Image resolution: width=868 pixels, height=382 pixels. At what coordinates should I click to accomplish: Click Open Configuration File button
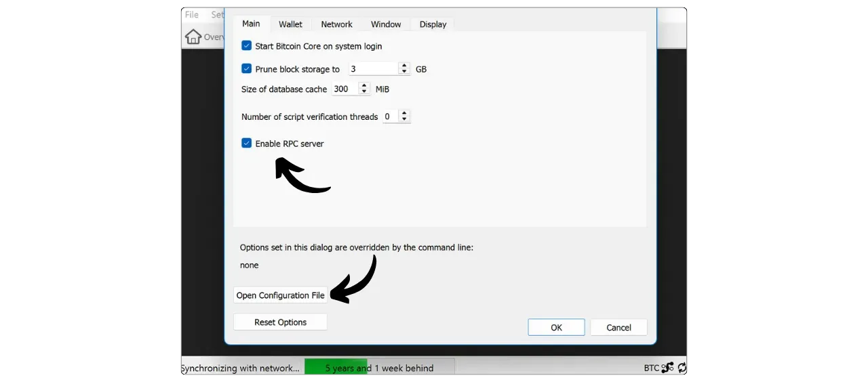pyautogui.click(x=280, y=295)
